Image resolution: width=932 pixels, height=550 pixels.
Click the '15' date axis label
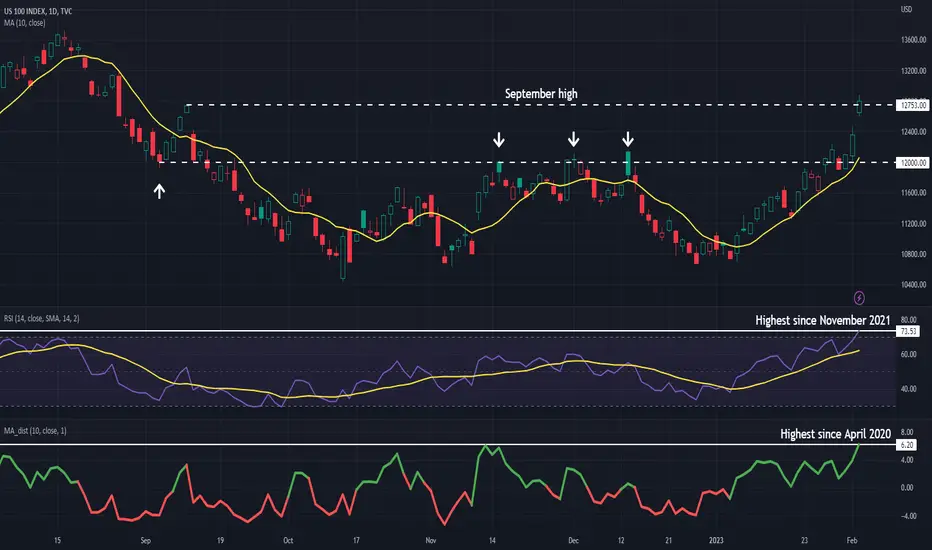click(57, 540)
